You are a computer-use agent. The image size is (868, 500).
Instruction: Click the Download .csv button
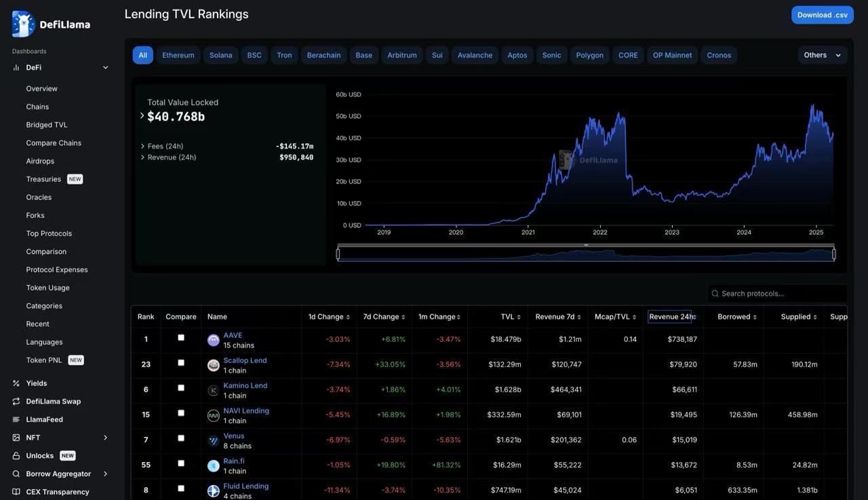click(x=822, y=15)
